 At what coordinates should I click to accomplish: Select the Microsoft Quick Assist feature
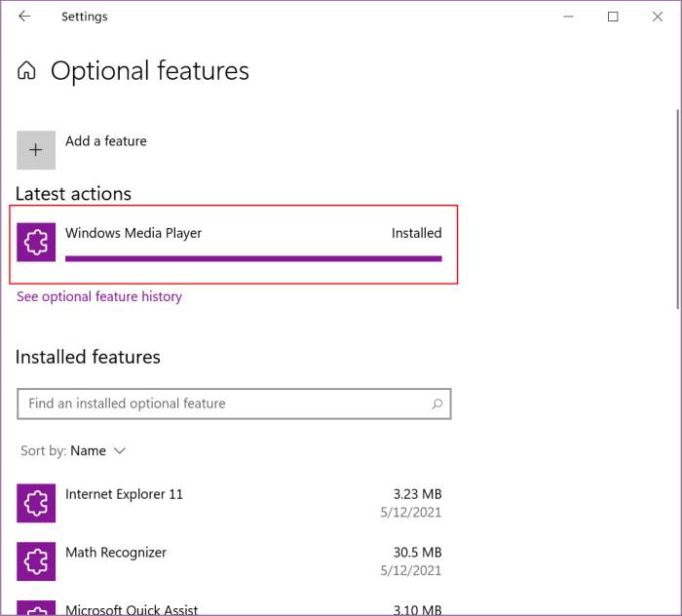229,608
